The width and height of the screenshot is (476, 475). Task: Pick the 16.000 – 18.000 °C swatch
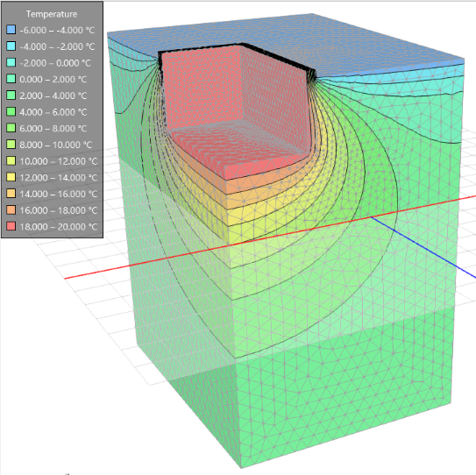click(x=11, y=209)
